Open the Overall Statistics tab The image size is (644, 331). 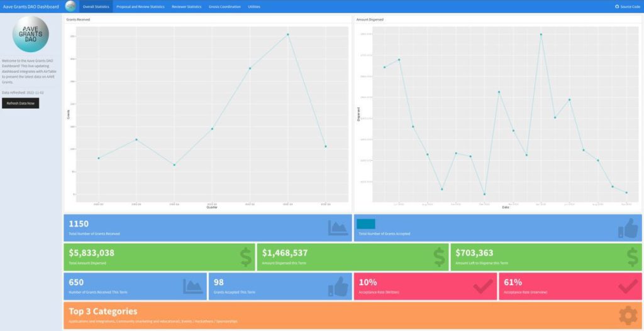tap(96, 6)
